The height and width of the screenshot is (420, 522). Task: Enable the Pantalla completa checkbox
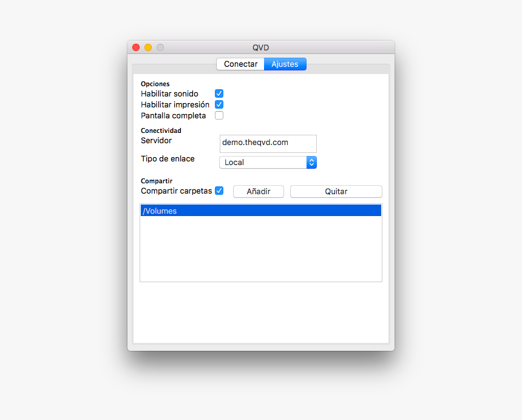click(219, 116)
